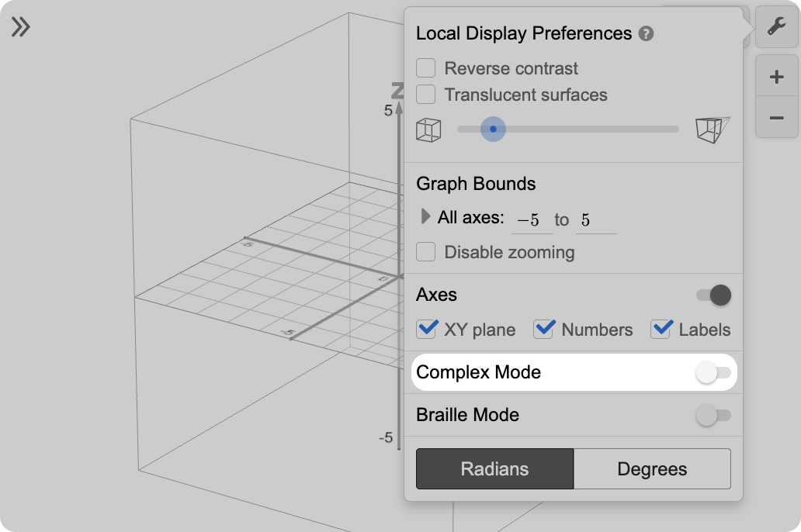Screen dimensions: 801x532
Task: Turn off the Labels checkbox
Action: coord(661,329)
